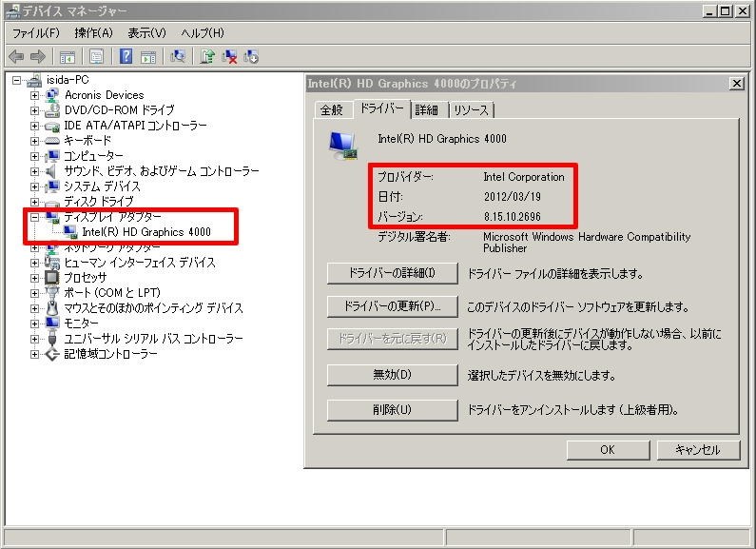
Task: Click the uninstall device icon with red X
Action: pyautogui.click(x=229, y=56)
